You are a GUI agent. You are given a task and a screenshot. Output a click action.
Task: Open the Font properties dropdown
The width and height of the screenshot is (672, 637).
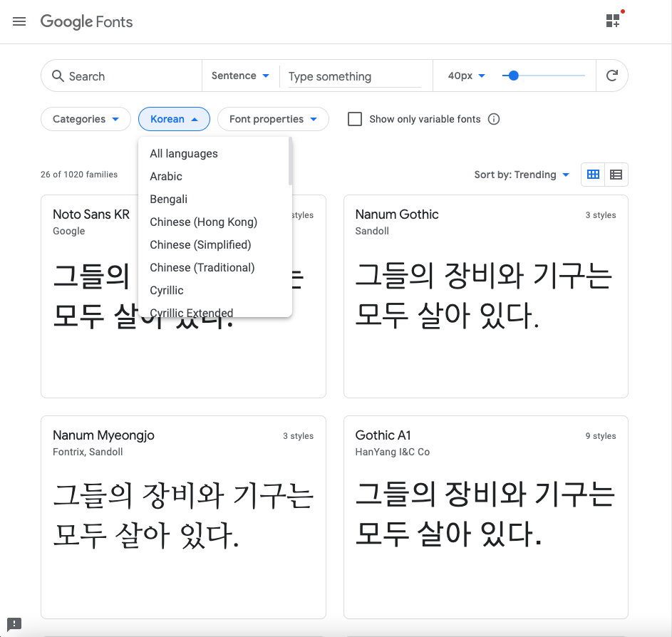(x=273, y=119)
